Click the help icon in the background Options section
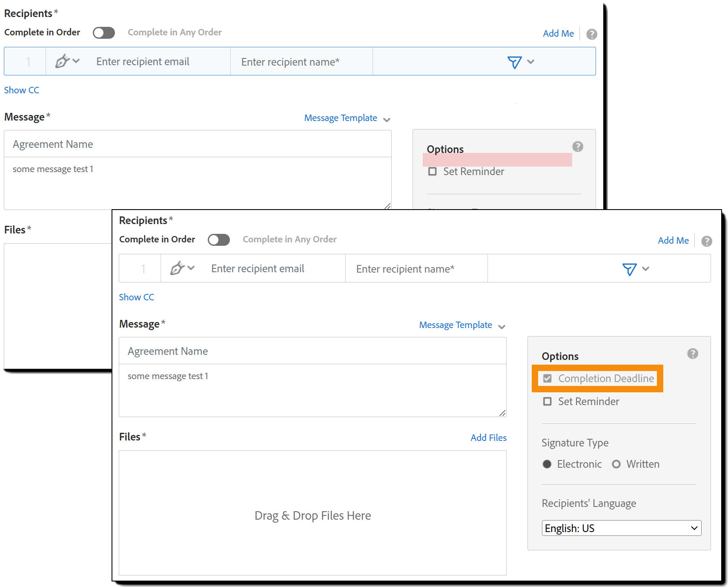Image resolution: width=728 pixels, height=587 pixels. pyautogui.click(x=577, y=147)
